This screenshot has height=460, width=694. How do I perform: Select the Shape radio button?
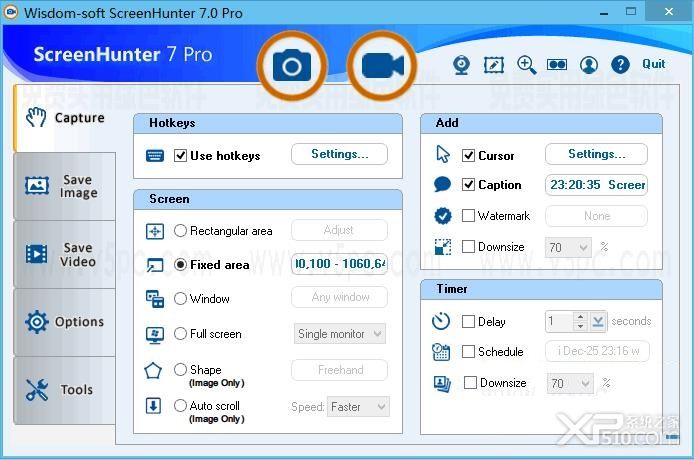pyautogui.click(x=180, y=369)
